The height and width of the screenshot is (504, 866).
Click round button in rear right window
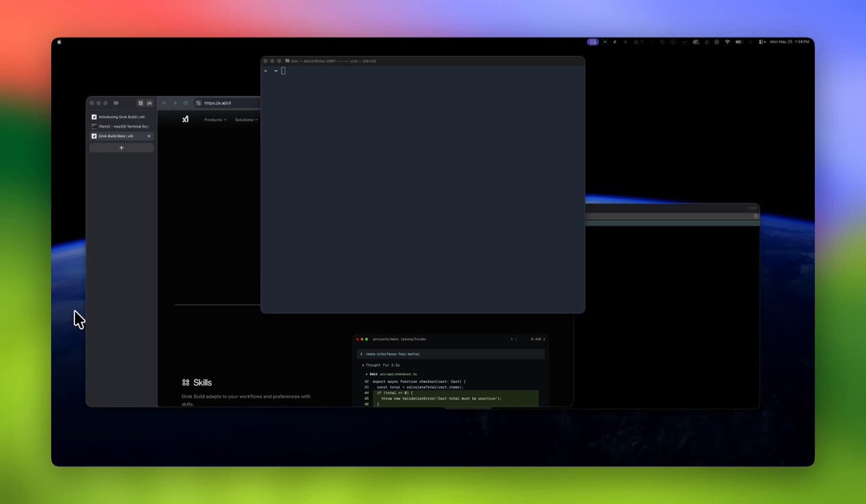coord(756,216)
